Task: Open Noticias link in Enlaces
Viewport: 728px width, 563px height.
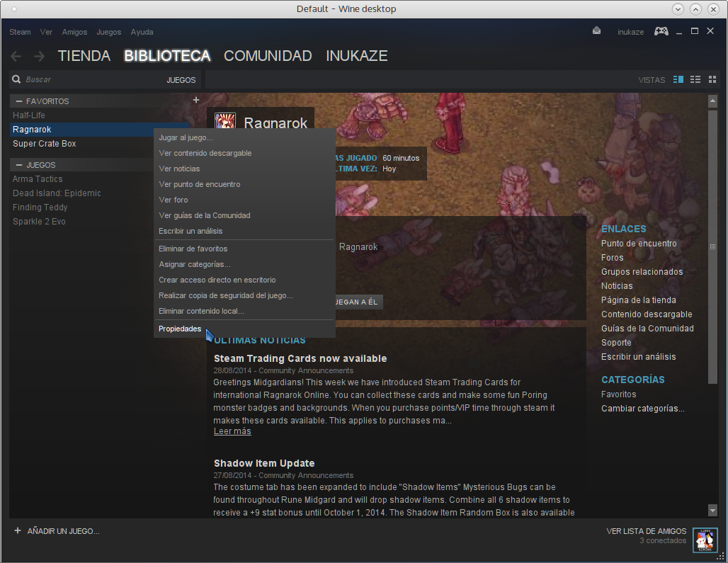Action: click(x=617, y=286)
